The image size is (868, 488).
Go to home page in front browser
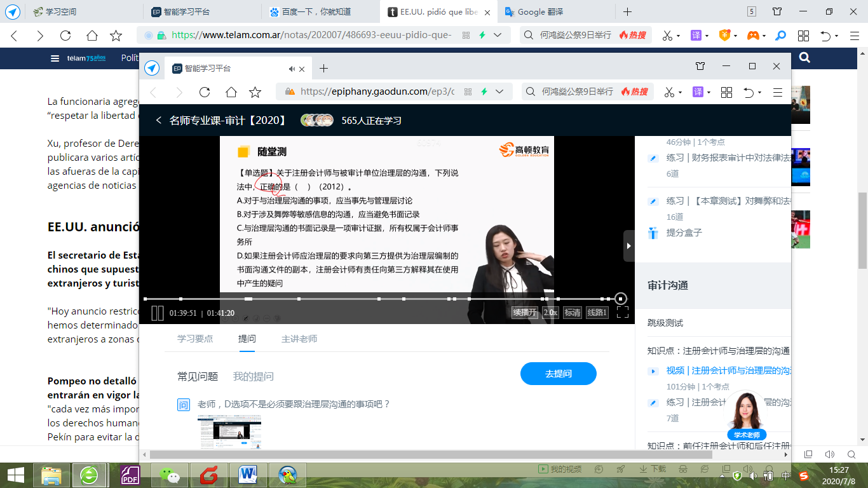pos(231,92)
